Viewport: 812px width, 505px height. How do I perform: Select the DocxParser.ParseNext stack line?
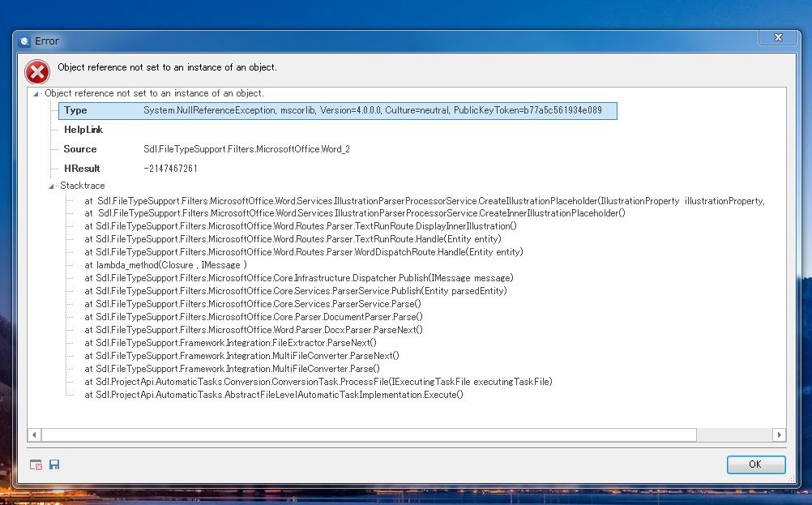pos(254,329)
